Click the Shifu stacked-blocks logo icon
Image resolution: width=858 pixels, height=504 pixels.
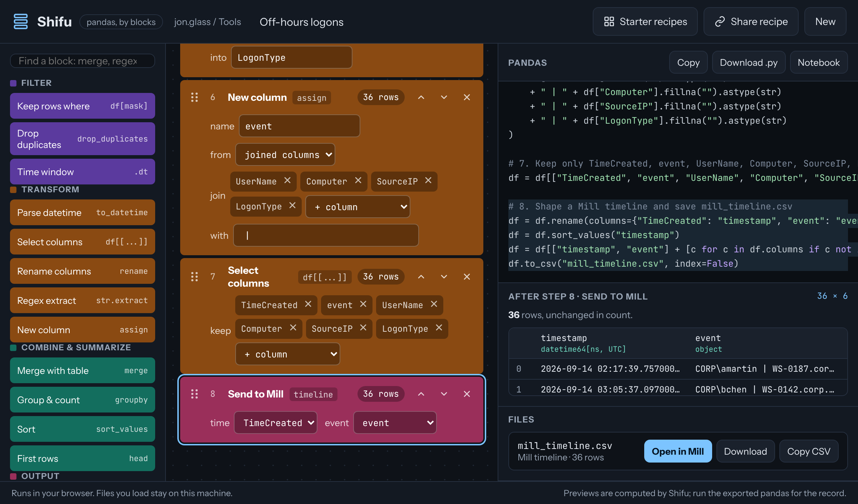click(x=20, y=21)
